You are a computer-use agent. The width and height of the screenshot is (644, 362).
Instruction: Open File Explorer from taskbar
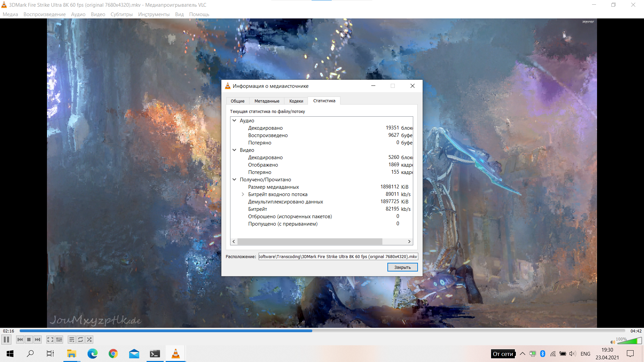(71, 354)
